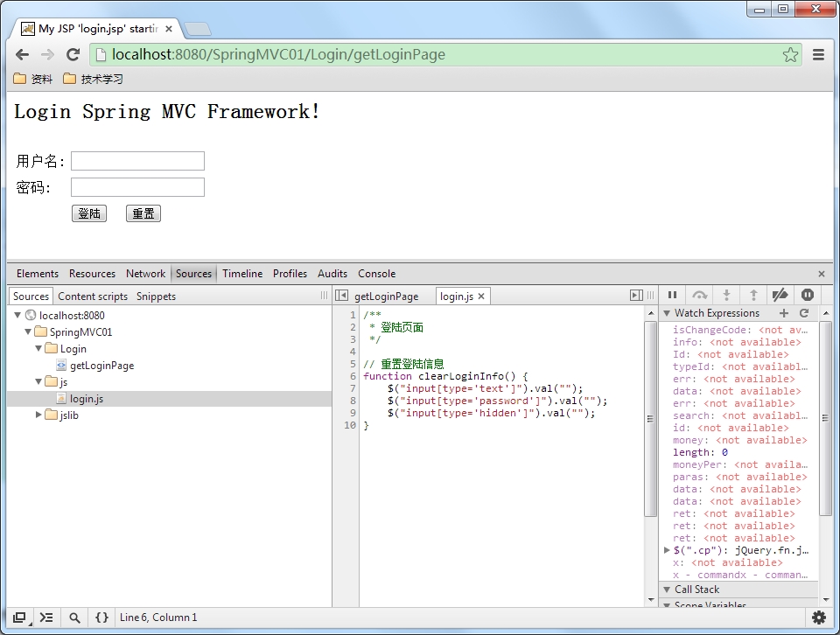
Task: Close the DevTools panel
Action: 822,274
